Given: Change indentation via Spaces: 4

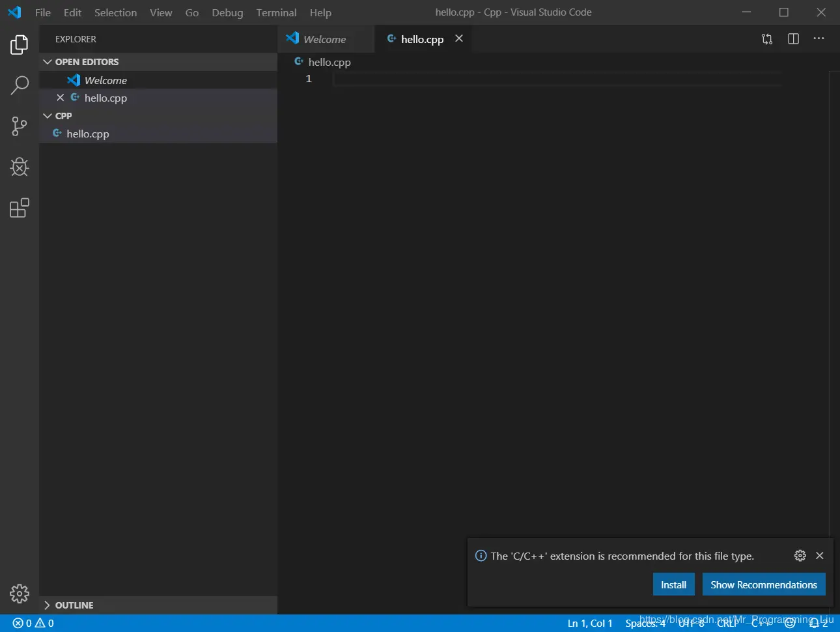Looking at the screenshot, I should coord(645,623).
